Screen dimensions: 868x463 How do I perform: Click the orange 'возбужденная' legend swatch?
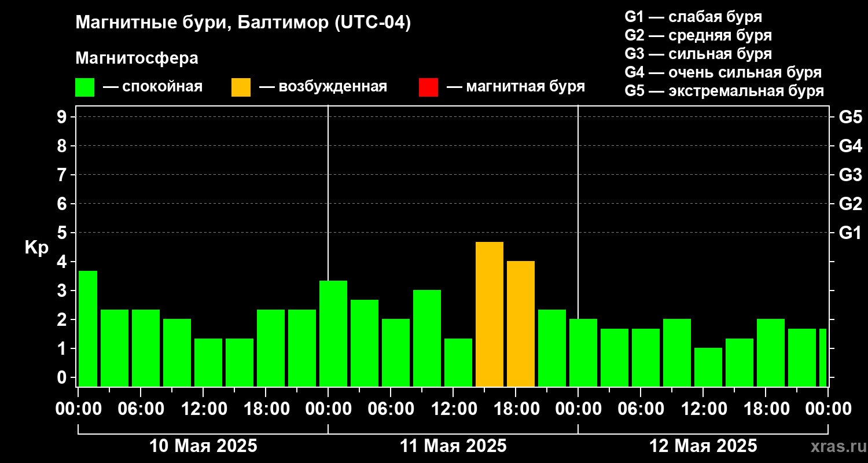[241, 87]
